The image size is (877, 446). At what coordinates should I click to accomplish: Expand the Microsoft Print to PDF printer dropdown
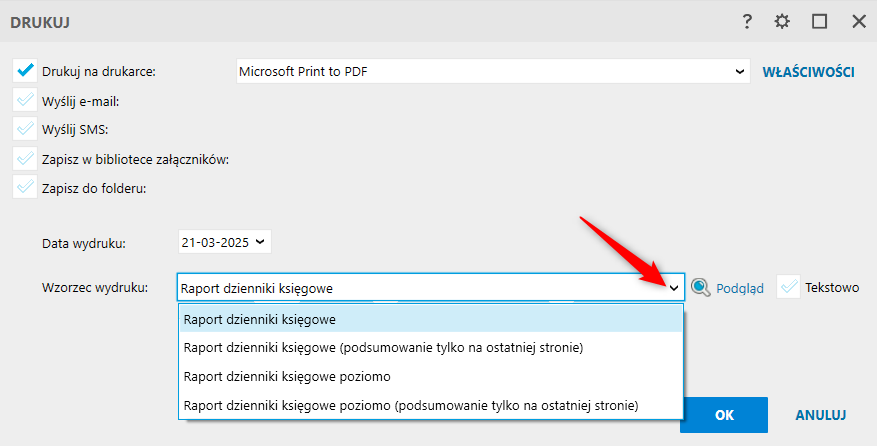740,71
